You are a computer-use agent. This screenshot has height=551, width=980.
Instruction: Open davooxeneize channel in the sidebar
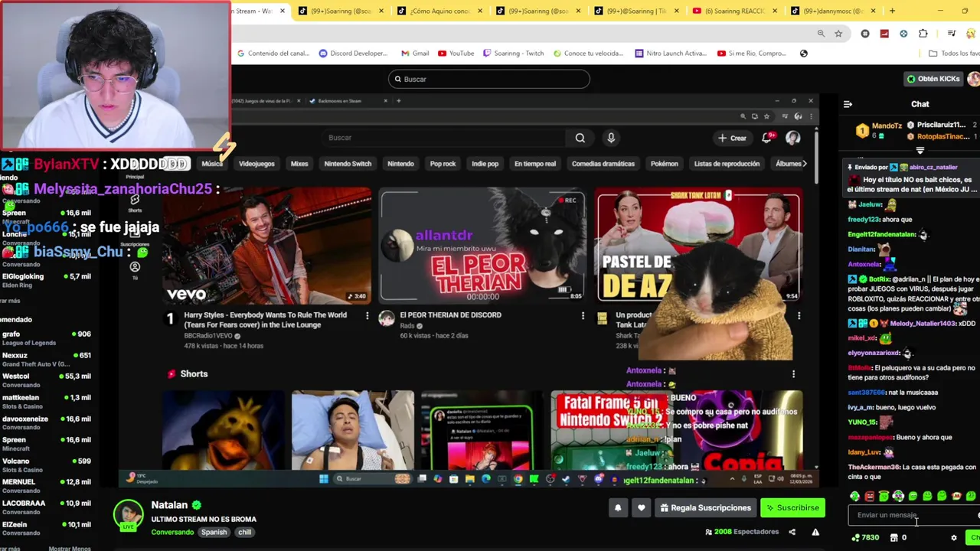46,422
